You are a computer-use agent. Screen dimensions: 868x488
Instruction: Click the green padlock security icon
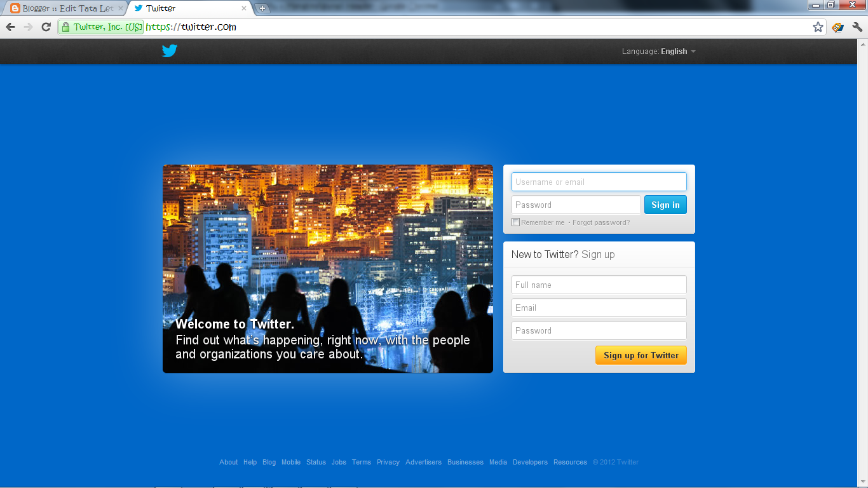[65, 27]
